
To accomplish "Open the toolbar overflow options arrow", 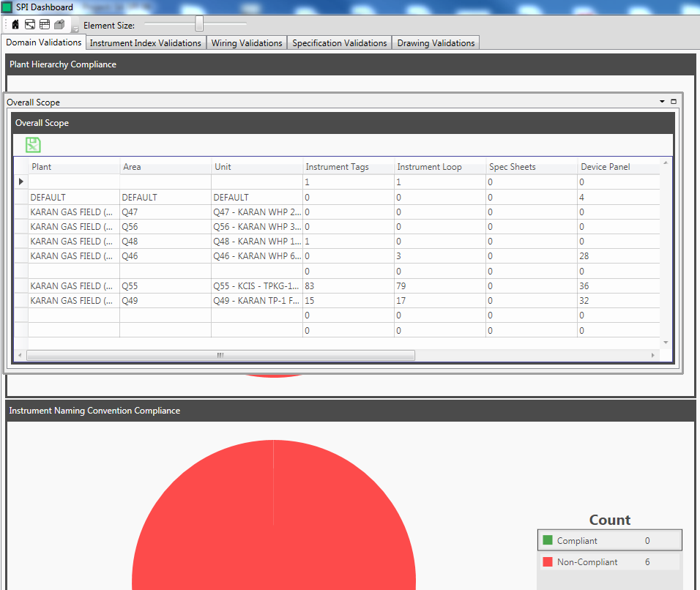I will (75, 29).
